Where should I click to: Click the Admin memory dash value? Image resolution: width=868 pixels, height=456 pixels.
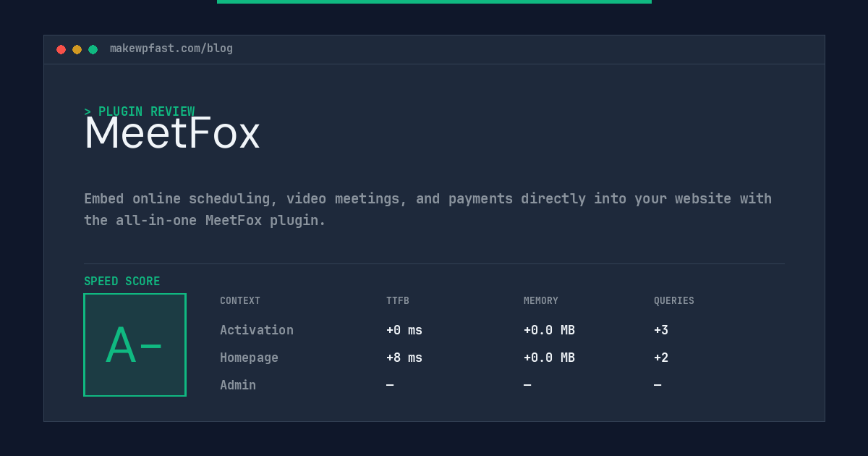(527, 385)
